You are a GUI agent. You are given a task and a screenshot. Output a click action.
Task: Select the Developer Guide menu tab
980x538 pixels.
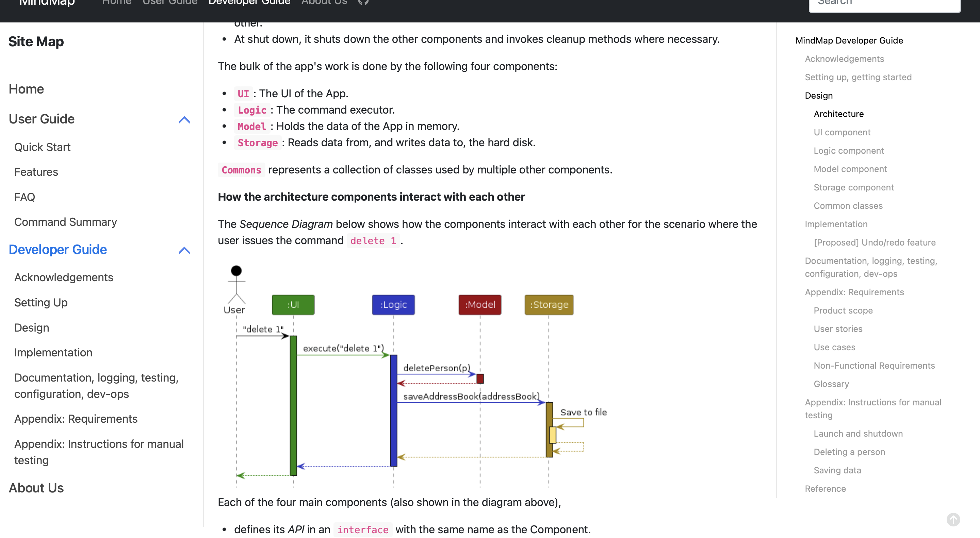(249, 3)
